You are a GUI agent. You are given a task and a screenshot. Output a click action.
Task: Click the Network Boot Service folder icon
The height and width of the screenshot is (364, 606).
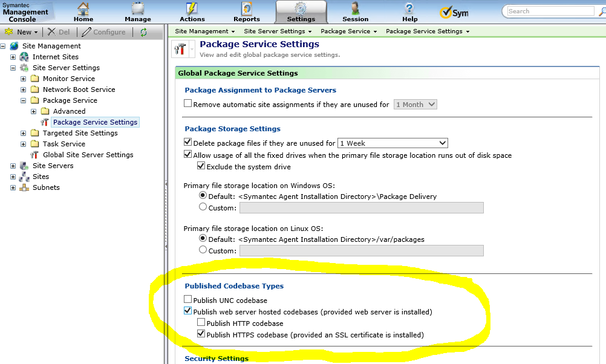(x=35, y=89)
